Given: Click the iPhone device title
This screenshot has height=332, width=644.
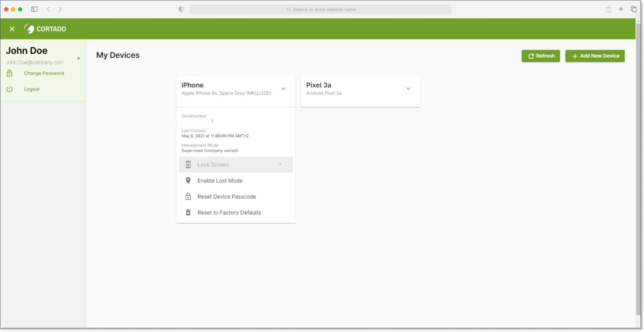Looking at the screenshot, I should coord(192,85).
